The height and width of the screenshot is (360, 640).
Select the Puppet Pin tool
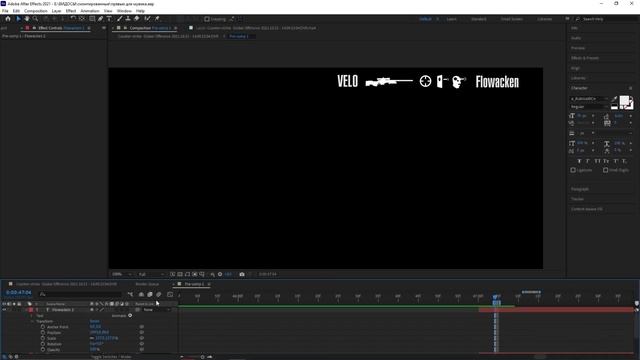[157, 19]
